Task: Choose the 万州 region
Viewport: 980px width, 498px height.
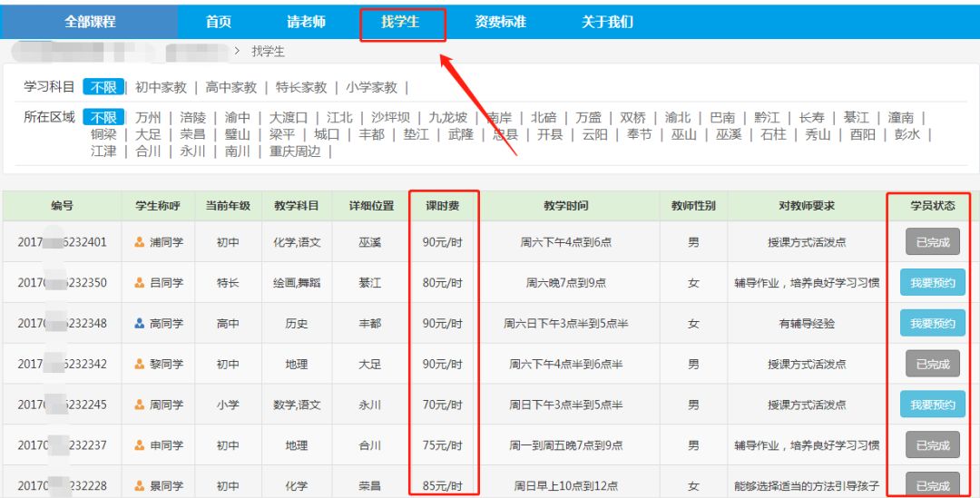Action: (148, 118)
